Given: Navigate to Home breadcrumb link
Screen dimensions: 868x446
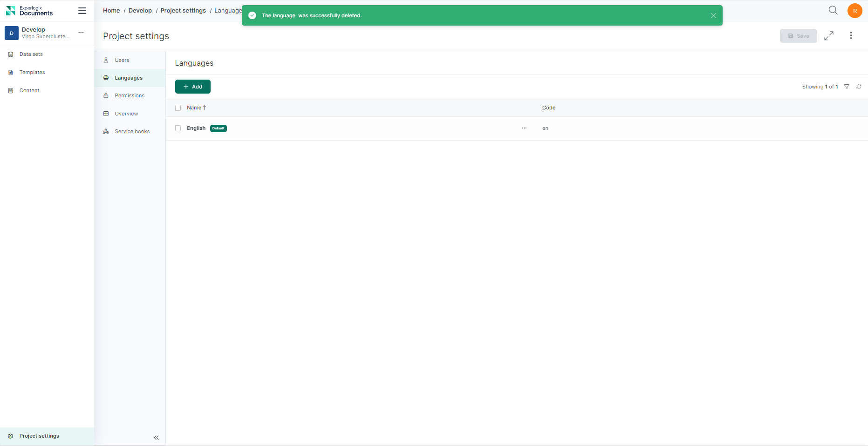Looking at the screenshot, I should click(x=111, y=11).
